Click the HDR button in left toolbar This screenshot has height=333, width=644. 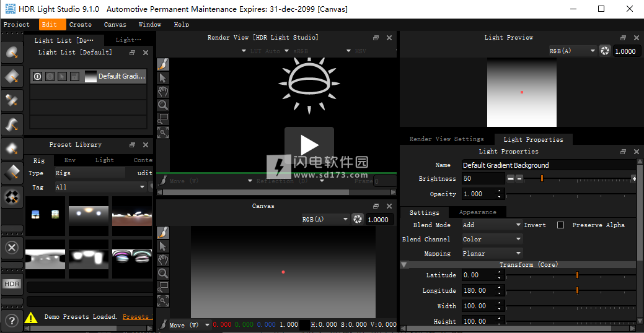tap(12, 283)
